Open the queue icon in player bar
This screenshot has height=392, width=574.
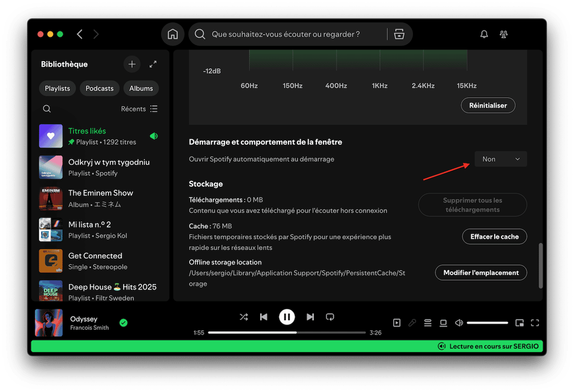(x=428, y=323)
